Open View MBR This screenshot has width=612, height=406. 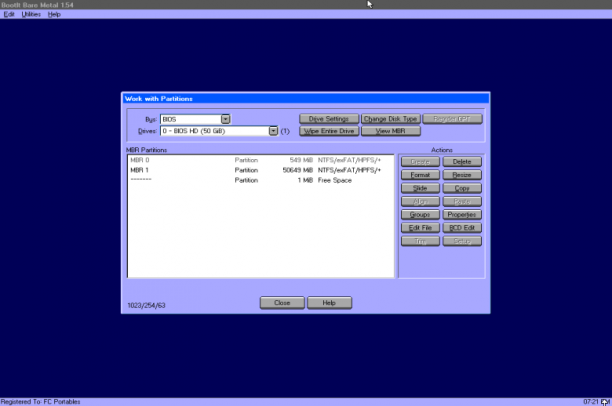390,131
